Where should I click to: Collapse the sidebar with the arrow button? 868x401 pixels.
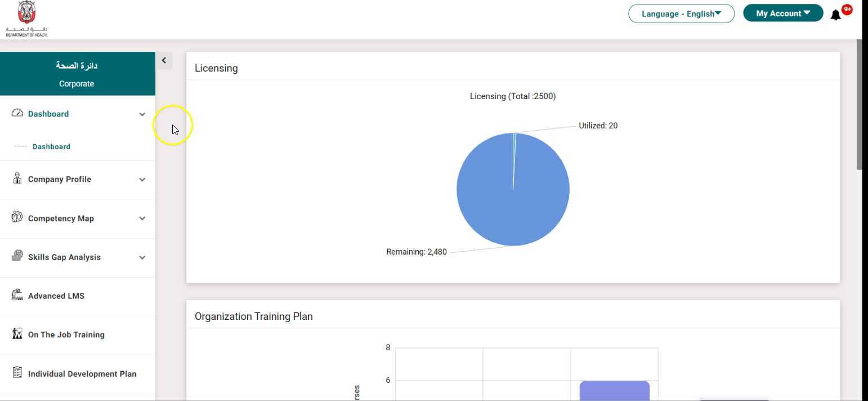(164, 60)
